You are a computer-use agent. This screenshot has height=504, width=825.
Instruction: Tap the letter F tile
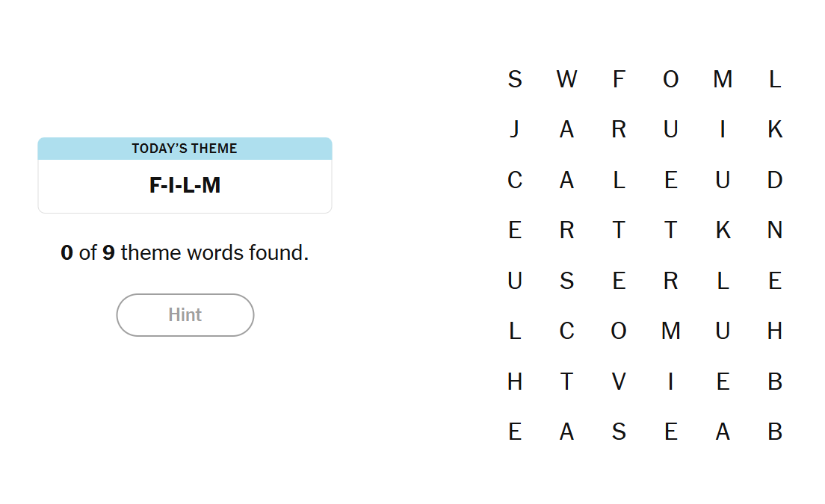click(x=619, y=79)
